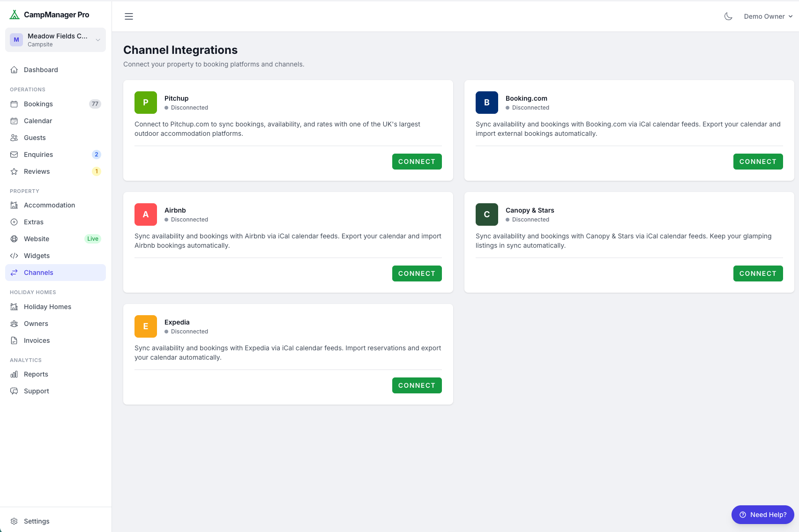Screen dimensions: 799x532
Task: Open Website menu item
Action: coord(55,239)
